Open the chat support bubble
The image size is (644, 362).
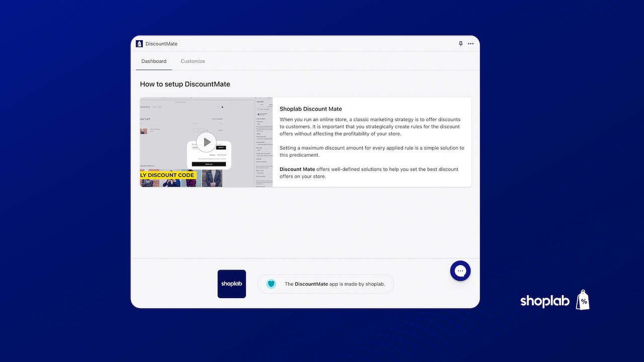(460, 270)
